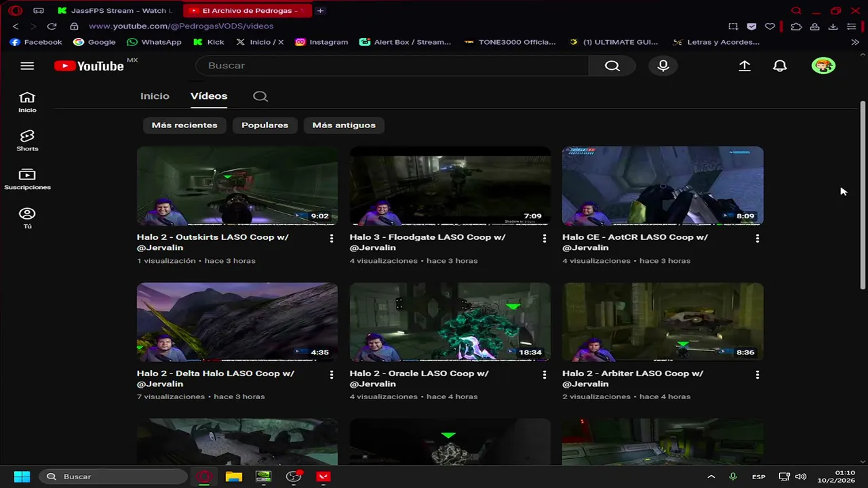868x488 pixels.
Task: Open options for Halo 2 Outskirts video
Action: pyautogui.click(x=332, y=239)
